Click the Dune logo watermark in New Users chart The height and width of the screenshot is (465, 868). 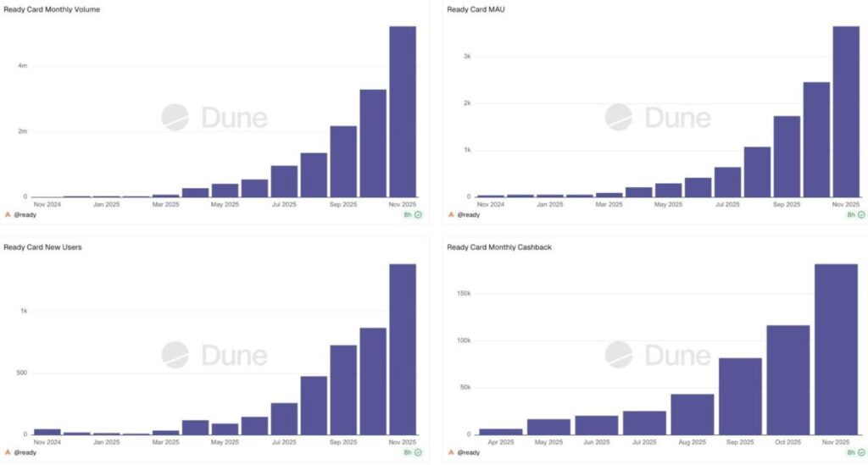214,355
